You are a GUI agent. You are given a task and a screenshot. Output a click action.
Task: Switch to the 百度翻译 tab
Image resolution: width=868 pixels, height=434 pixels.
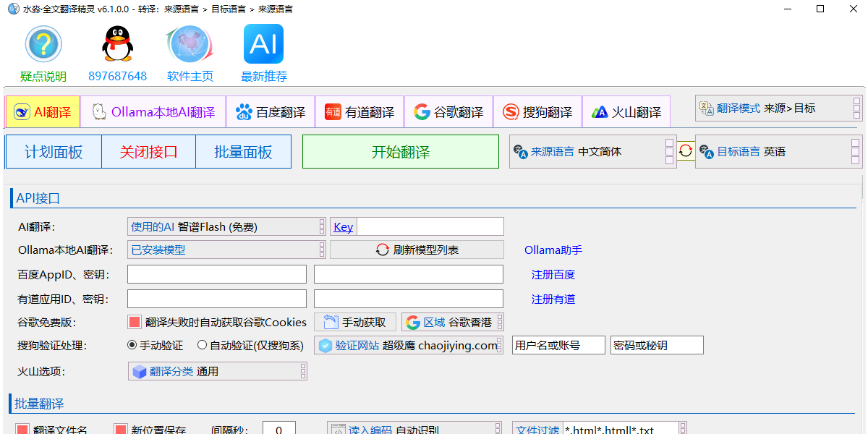(x=271, y=112)
